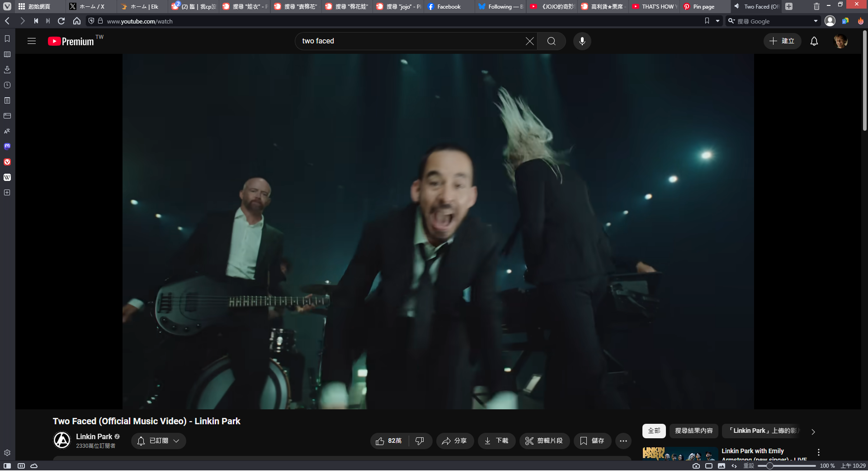868x474 pixels.
Task: Open the Downloads sidebar panel
Action: pos(7,70)
